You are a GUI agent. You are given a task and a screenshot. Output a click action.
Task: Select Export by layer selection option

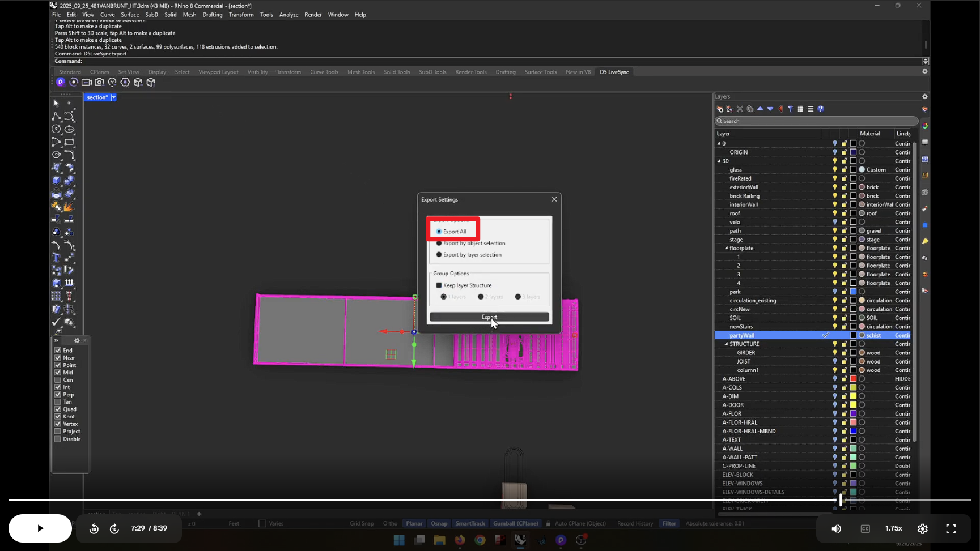[x=439, y=255]
